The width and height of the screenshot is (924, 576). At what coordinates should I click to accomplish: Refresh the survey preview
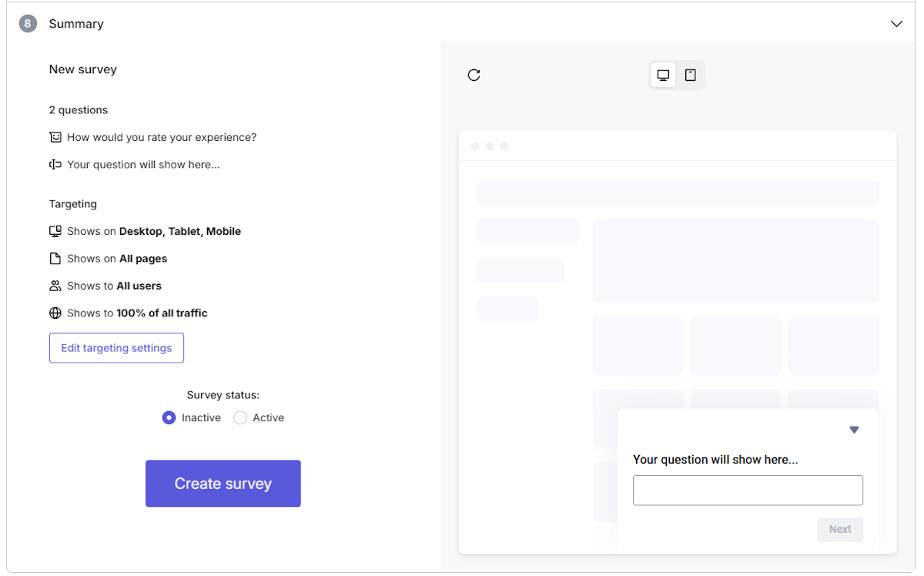(474, 75)
